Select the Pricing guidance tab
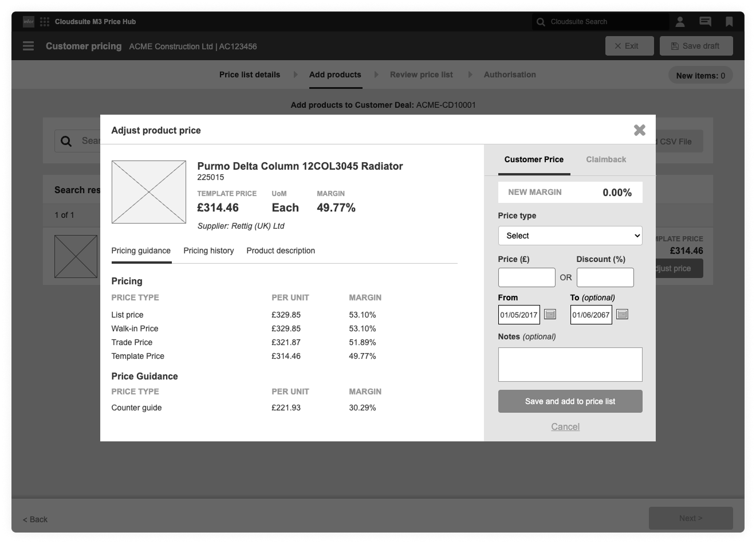The image size is (756, 544). coord(141,251)
